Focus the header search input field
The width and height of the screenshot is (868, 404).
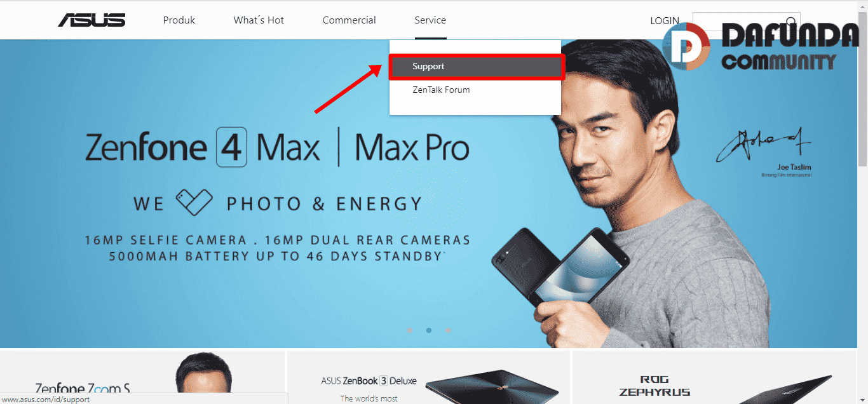(738, 22)
